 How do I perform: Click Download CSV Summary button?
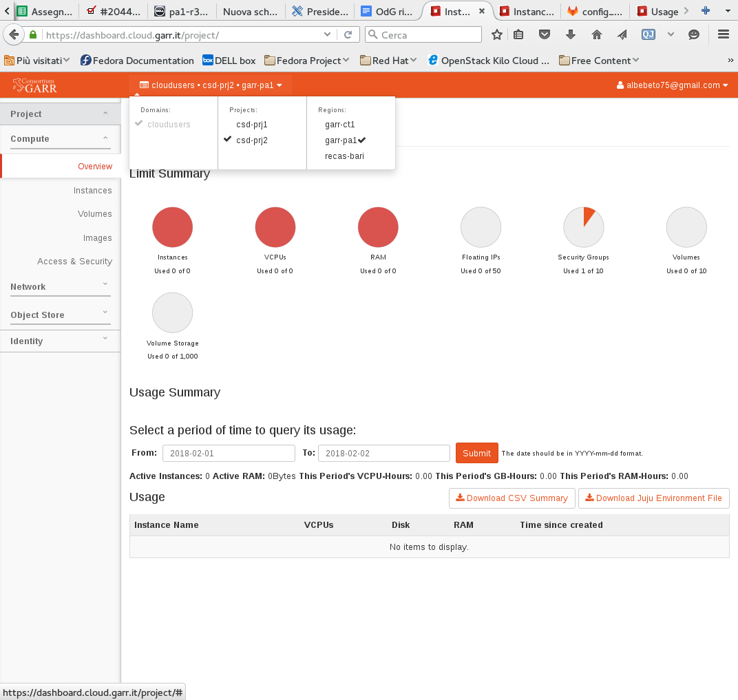pyautogui.click(x=512, y=498)
